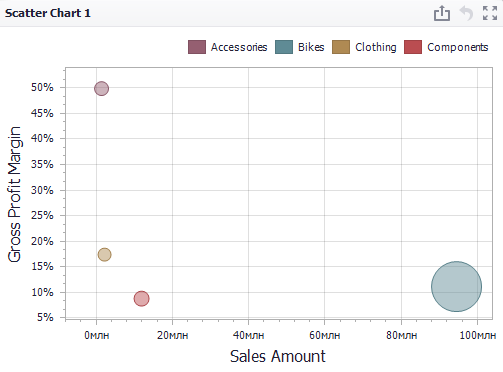Screen dimensions: 503x372
Task: Click the 50% y-axis label
Action: point(42,87)
